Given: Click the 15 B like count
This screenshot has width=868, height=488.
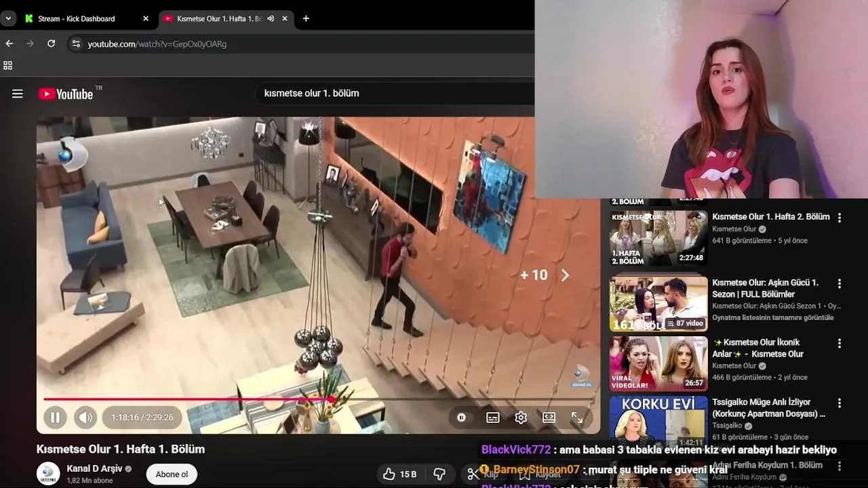Looking at the screenshot, I should [x=408, y=474].
